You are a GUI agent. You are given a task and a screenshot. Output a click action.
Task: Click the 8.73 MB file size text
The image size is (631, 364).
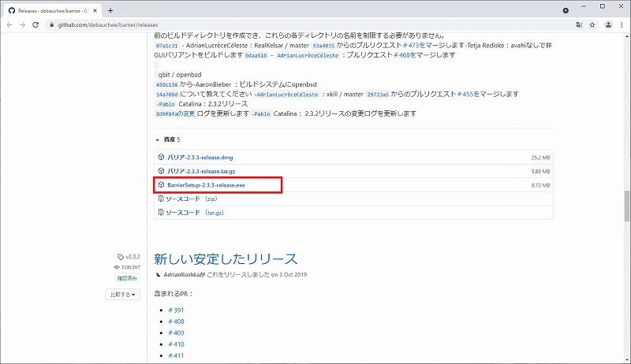click(540, 186)
